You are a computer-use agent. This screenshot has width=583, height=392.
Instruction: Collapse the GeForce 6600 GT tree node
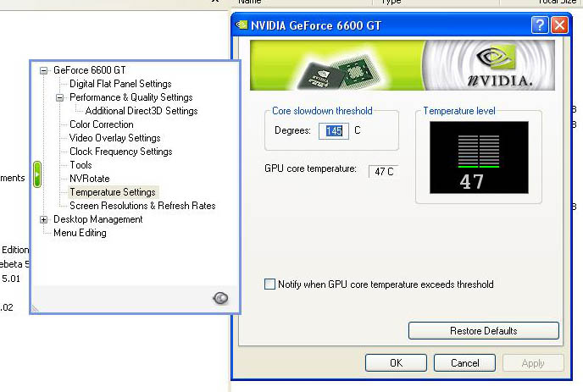[43, 70]
